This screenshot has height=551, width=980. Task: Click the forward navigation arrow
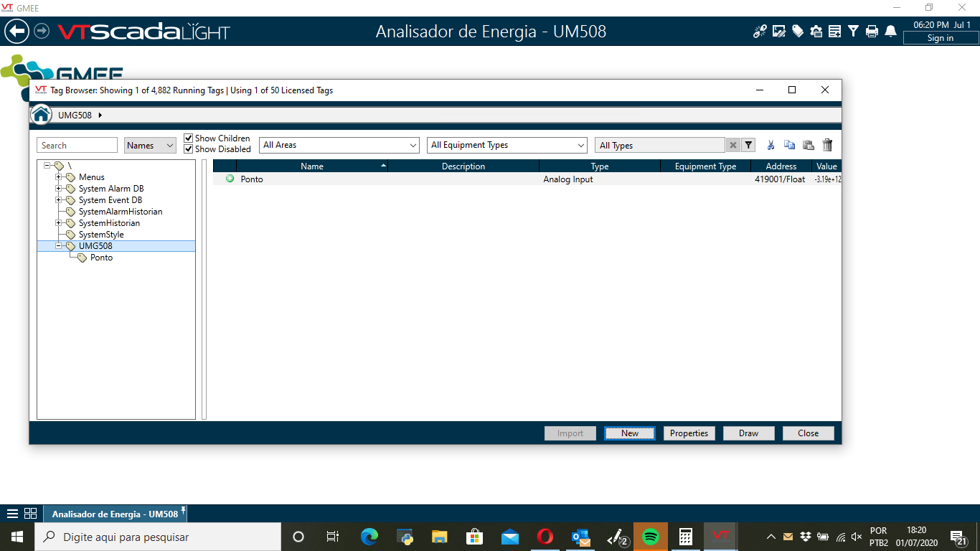(x=42, y=32)
